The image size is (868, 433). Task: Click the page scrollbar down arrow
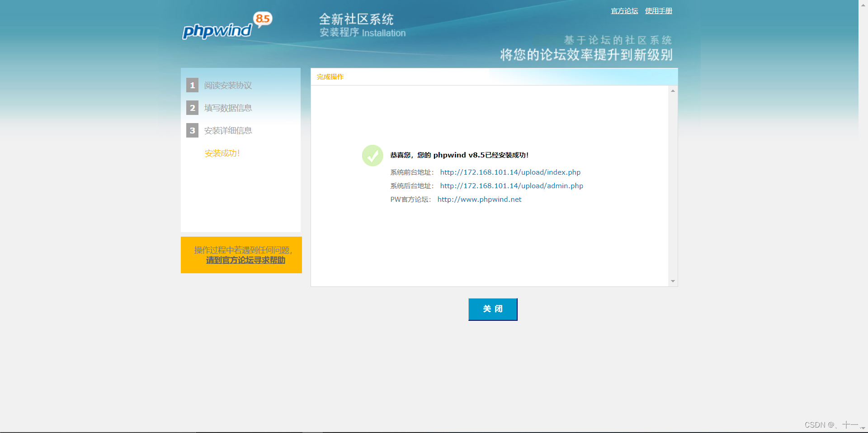(863, 428)
